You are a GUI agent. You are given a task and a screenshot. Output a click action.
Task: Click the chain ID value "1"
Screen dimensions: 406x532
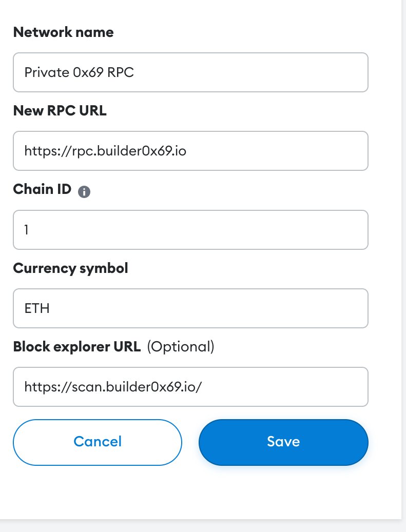26,230
